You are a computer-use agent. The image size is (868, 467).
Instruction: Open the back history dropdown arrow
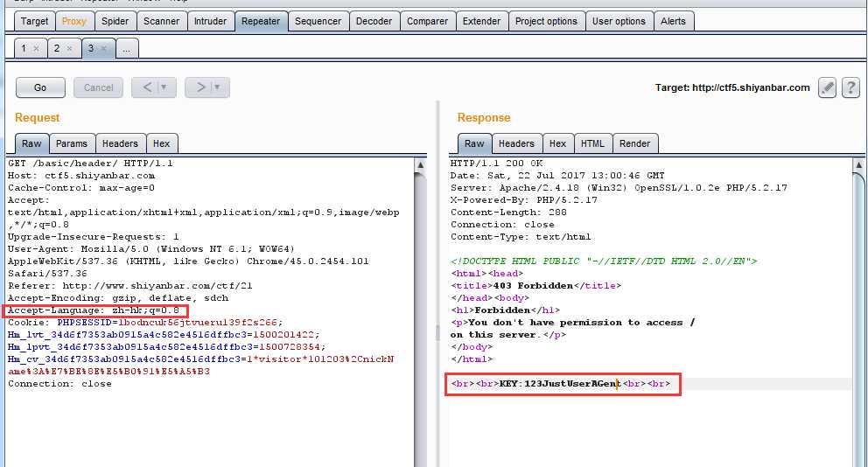point(165,87)
